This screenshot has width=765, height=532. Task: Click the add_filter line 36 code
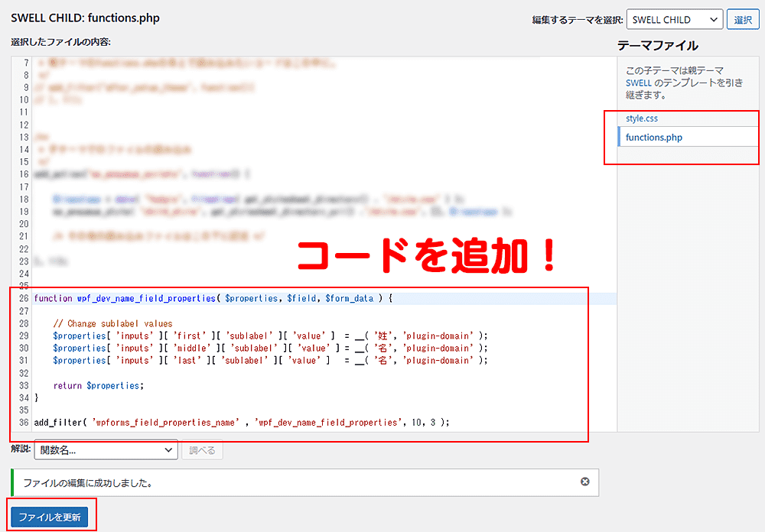tap(242, 423)
